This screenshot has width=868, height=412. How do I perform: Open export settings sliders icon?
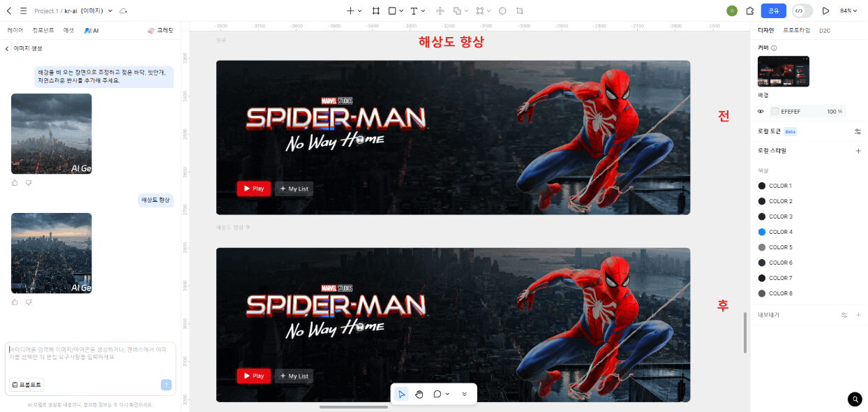click(x=844, y=315)
